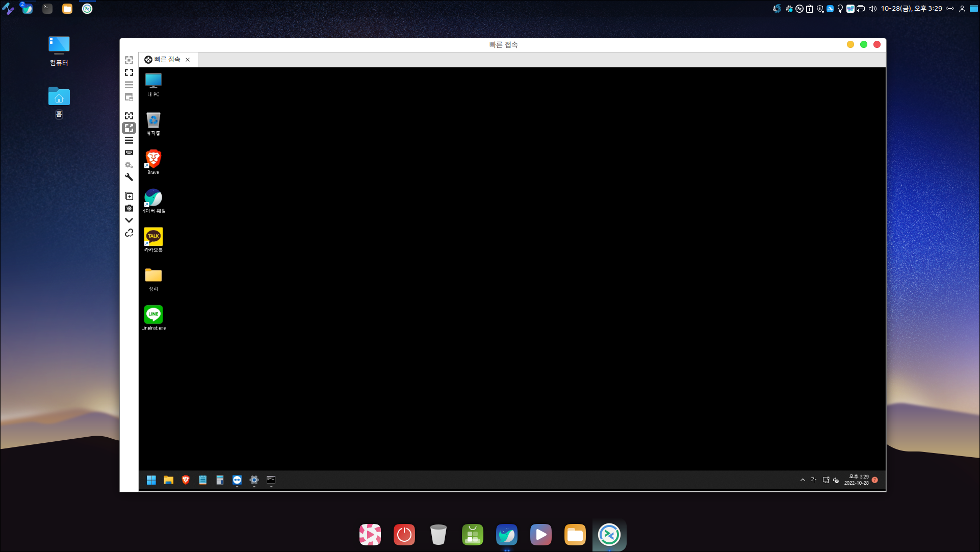This screenshot has height=552, width=980.
Task: Open the power button app in dock
Action: pos(404,535)
